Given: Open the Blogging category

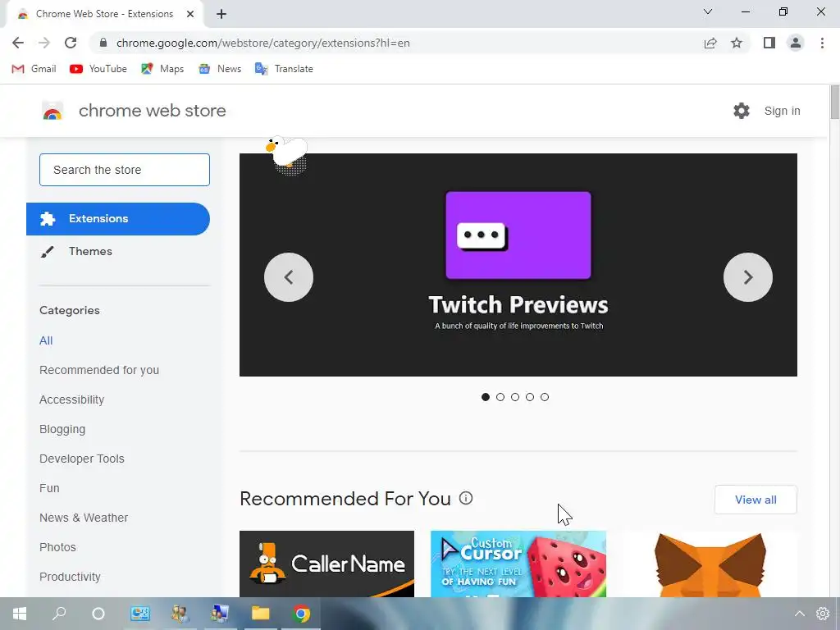Looking at the screenshot, I should point(62,429).
